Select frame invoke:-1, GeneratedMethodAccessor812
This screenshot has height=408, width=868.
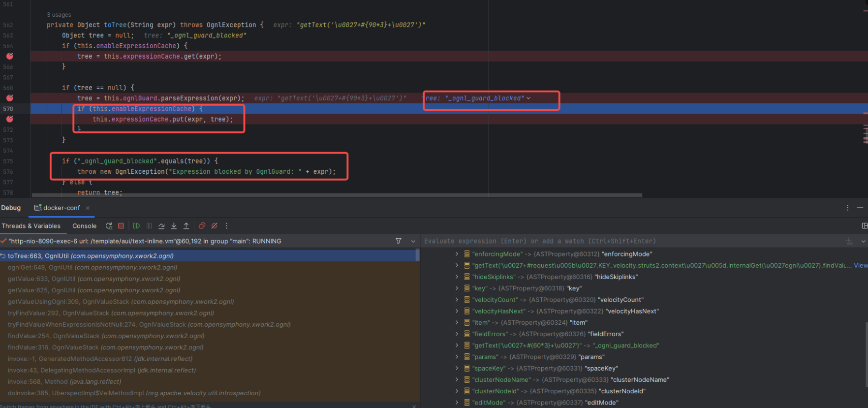click(209, 359)
